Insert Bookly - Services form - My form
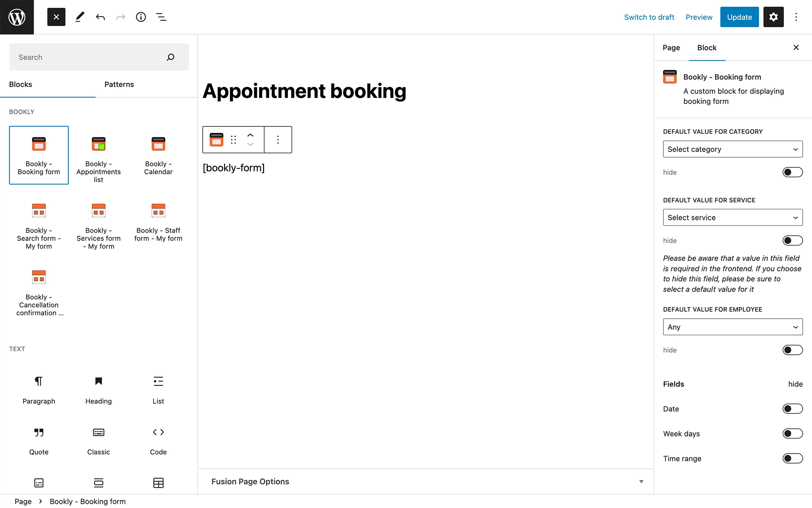The height and width of the screenshot is (508, 812). click(x=99, y=226)
